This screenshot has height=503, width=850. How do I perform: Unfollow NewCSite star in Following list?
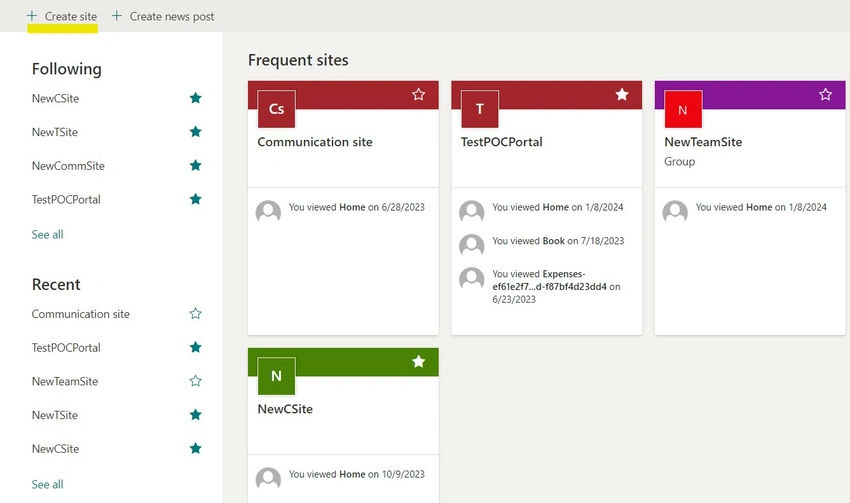coord(195,98)
